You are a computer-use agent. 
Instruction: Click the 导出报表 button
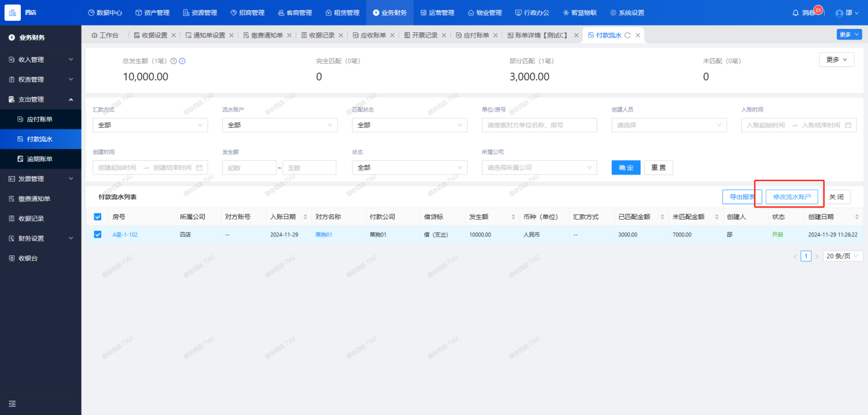point(742,197)
